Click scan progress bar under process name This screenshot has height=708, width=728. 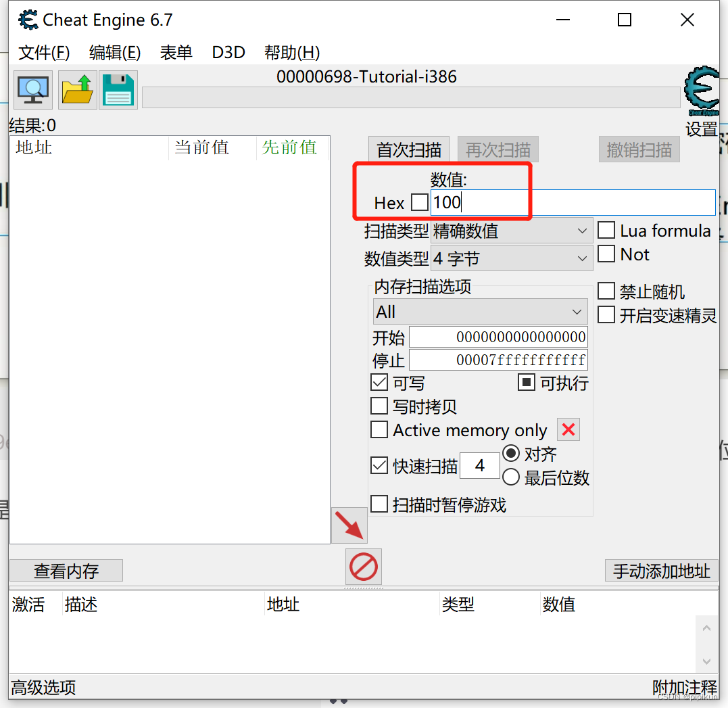pyautogui.click(x=411, y=97)
